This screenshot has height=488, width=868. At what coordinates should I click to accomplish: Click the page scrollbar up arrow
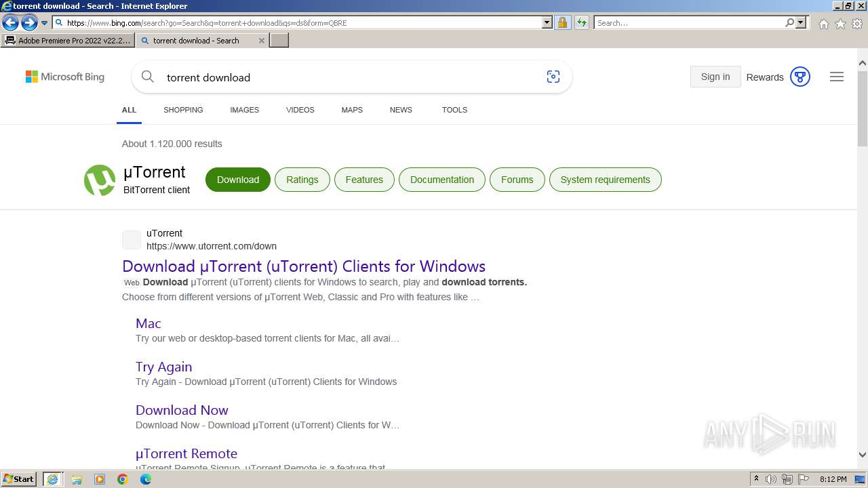[x=863, y=64]
